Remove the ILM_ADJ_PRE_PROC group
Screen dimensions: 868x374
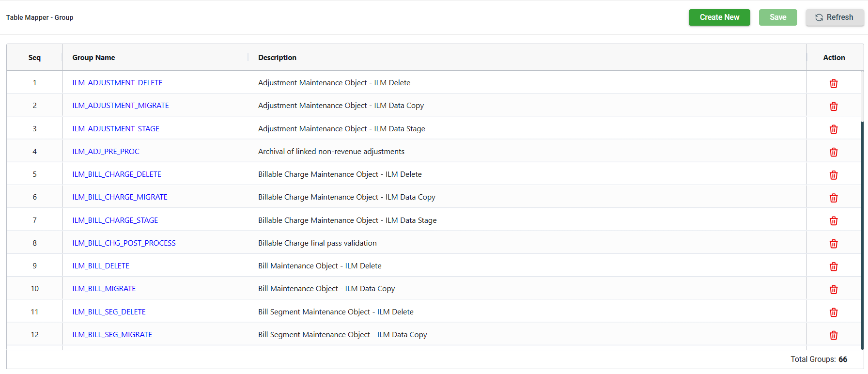833,152
